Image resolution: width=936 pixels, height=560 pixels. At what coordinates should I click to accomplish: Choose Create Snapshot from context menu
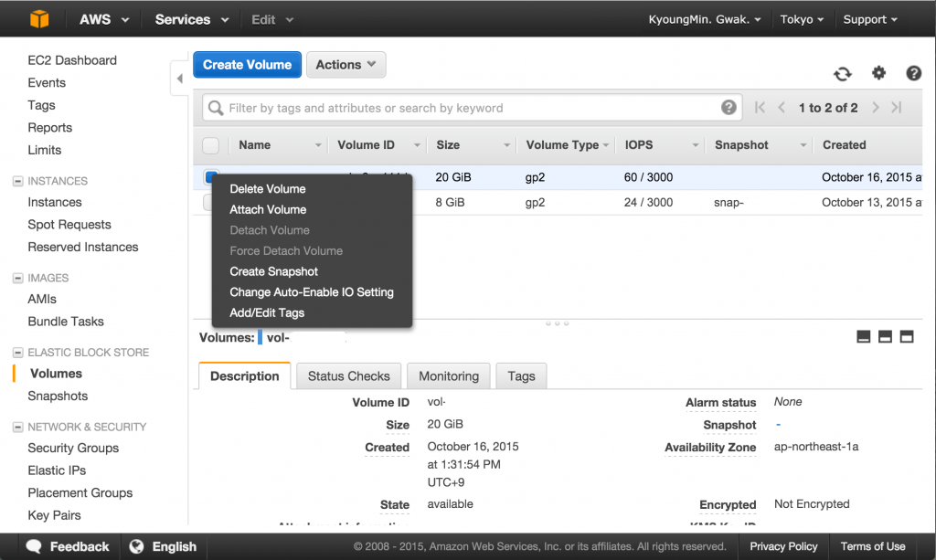273,272
